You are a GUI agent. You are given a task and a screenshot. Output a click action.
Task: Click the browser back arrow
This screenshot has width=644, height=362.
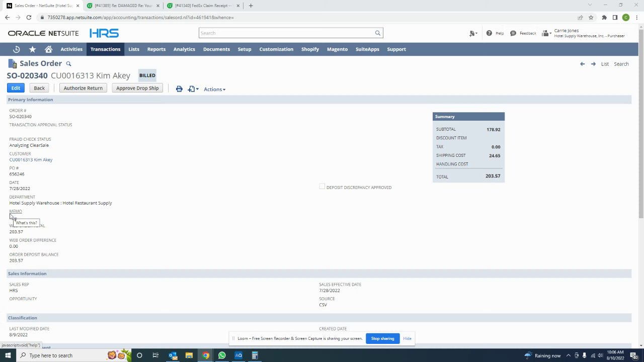7,18
